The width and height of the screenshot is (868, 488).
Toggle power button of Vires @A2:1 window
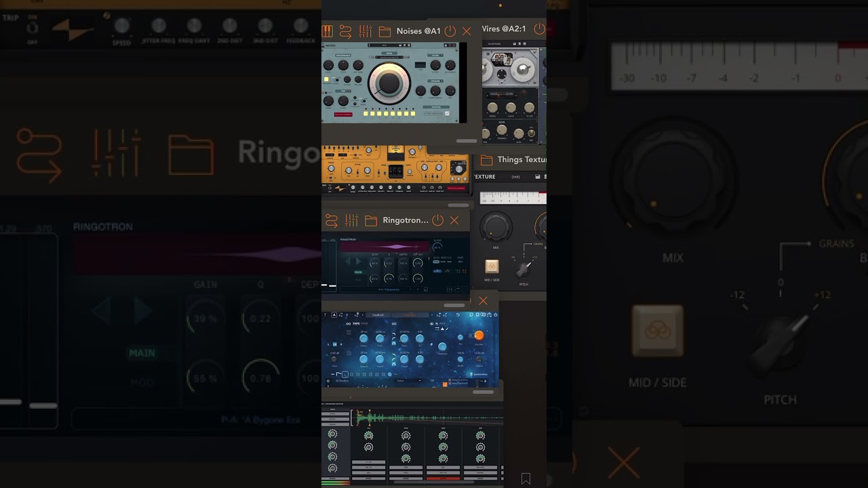(539, 29)
